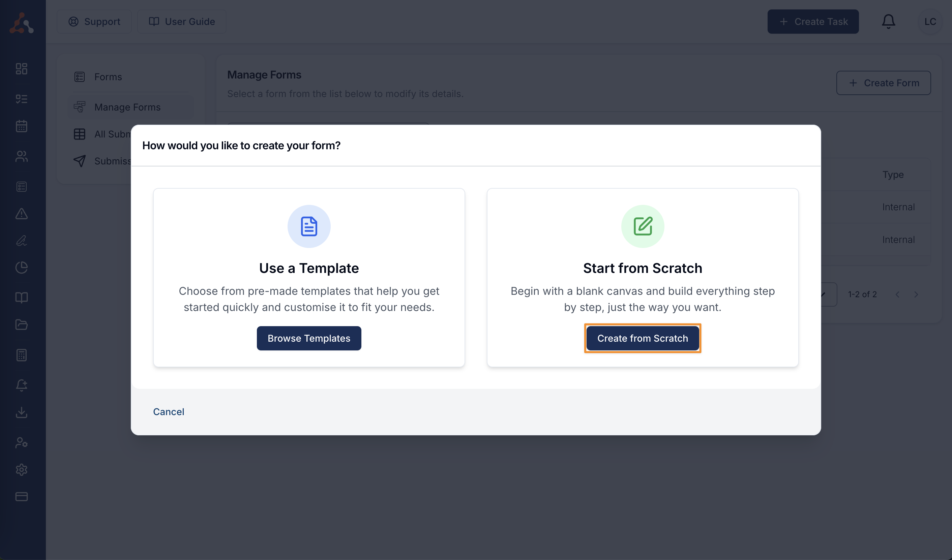Click the notification bell icon
This screenshot has width=952, height=560.
click(x=888, y=22)
